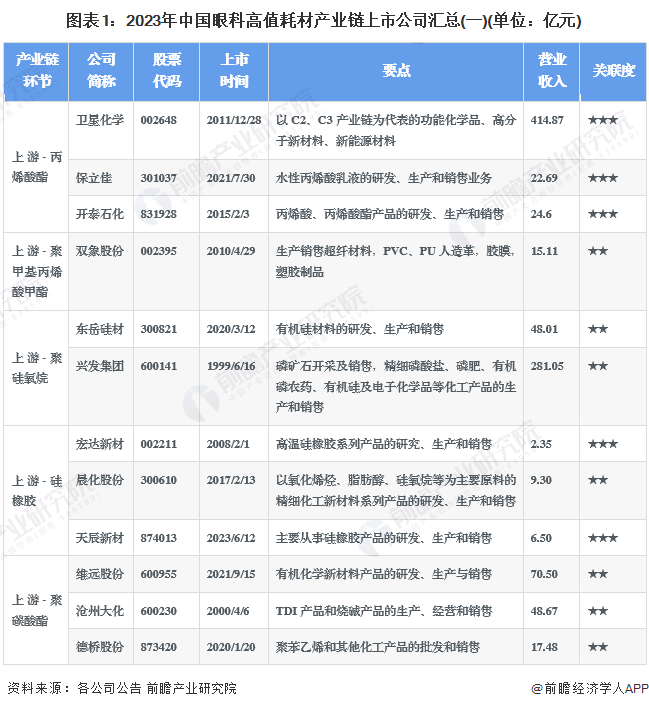
Task: Click revenue value 48.01
Action: pos(544,329)
